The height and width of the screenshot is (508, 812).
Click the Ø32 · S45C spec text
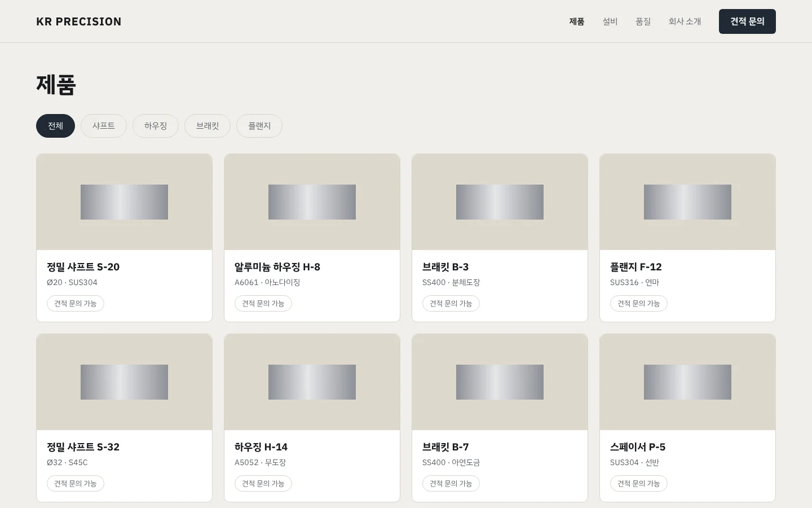(67, 462)
